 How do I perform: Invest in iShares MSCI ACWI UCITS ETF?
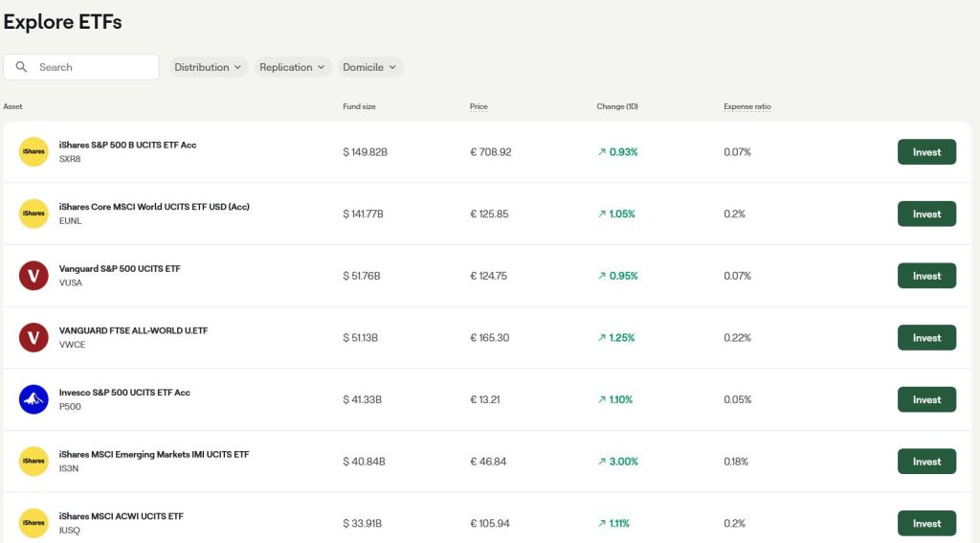pyautogui.click(x=926, y=524)
